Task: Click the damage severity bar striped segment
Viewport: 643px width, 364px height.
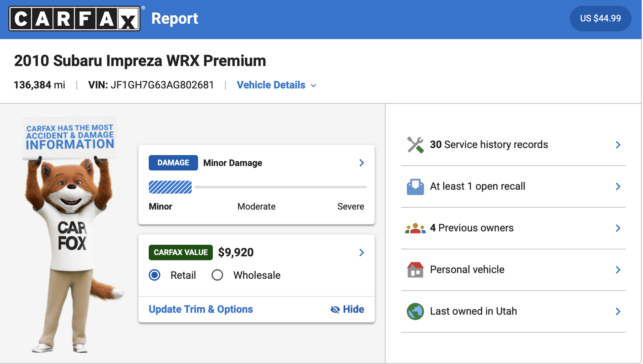Action: coord(170,187)
